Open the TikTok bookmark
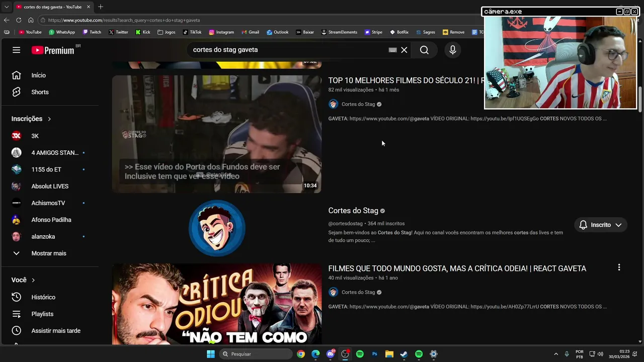 (192, 32)
